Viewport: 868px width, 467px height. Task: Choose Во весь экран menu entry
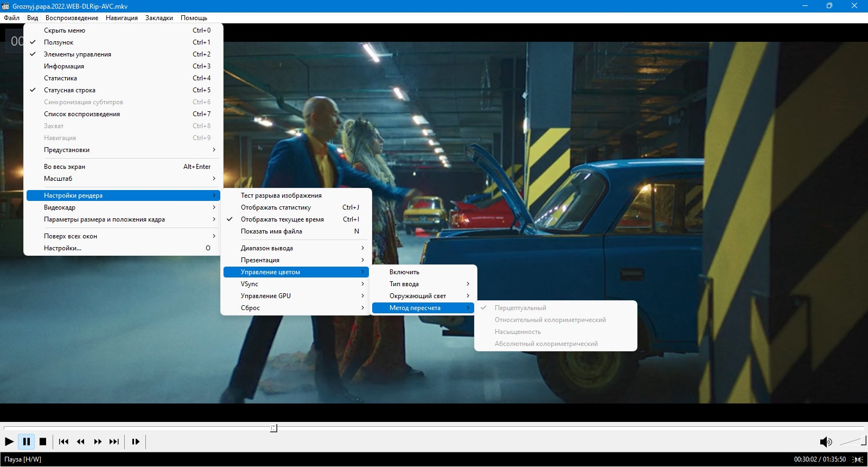click(65, 167)
